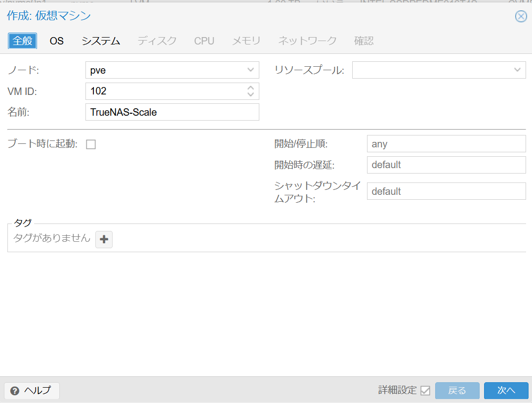Image resolution: width=532 pixels, height=403 pixels.
Task: Focus the 名前 field TrueNAS-Scale
Action: 172,112
